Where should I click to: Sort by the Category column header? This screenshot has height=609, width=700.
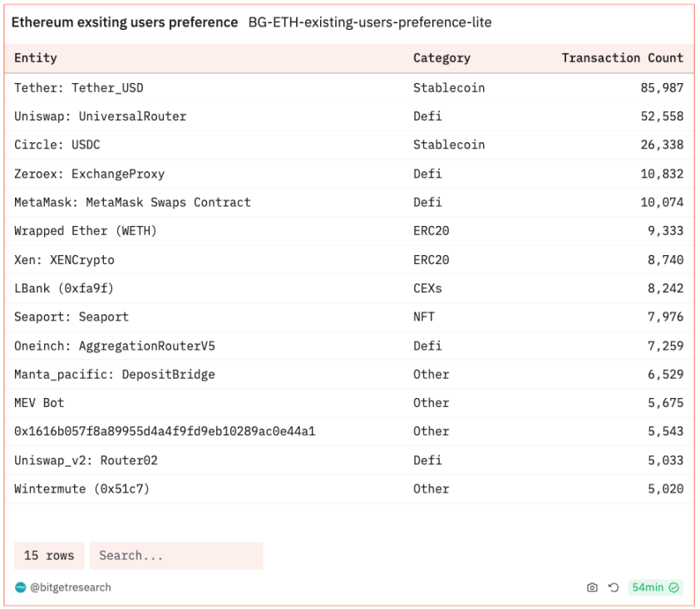pos(441,58)
